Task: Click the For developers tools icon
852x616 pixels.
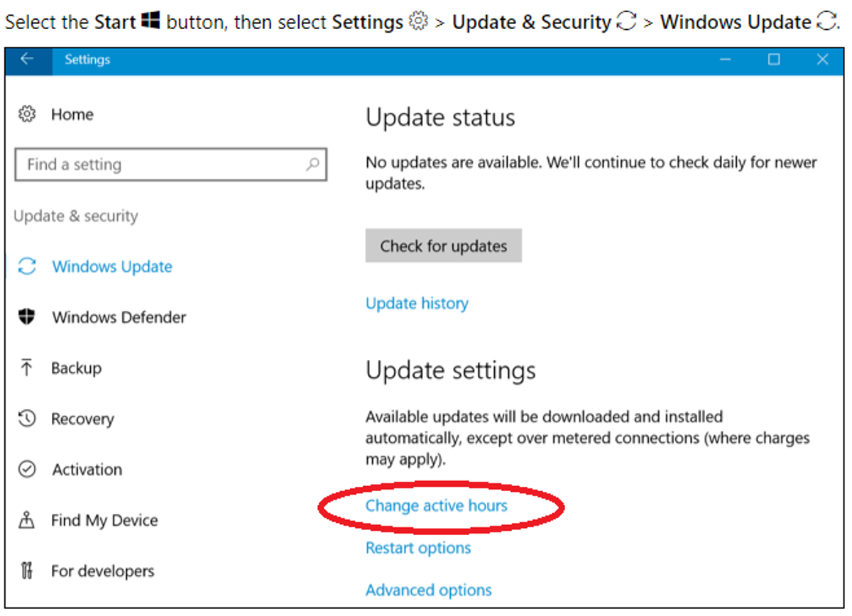Action: (27, 571)
